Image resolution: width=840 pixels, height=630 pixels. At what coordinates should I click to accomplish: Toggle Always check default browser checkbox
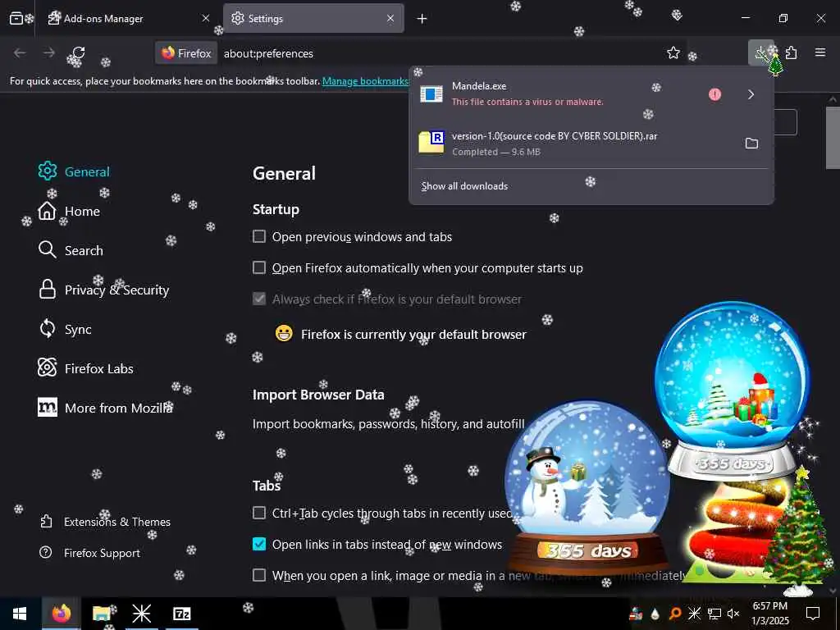[x=259, y=299]
